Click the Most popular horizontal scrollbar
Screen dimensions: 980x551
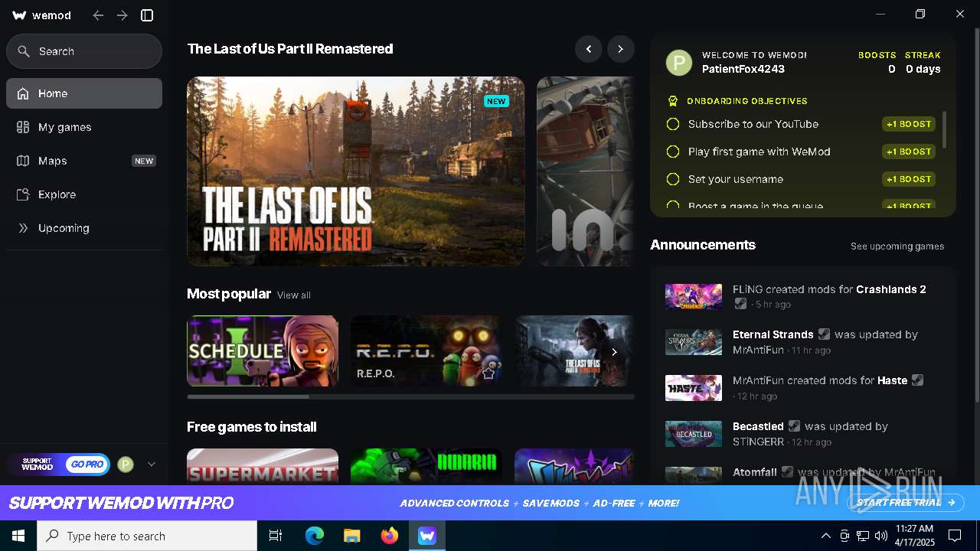pyautogui.click(x=248, y=396)
